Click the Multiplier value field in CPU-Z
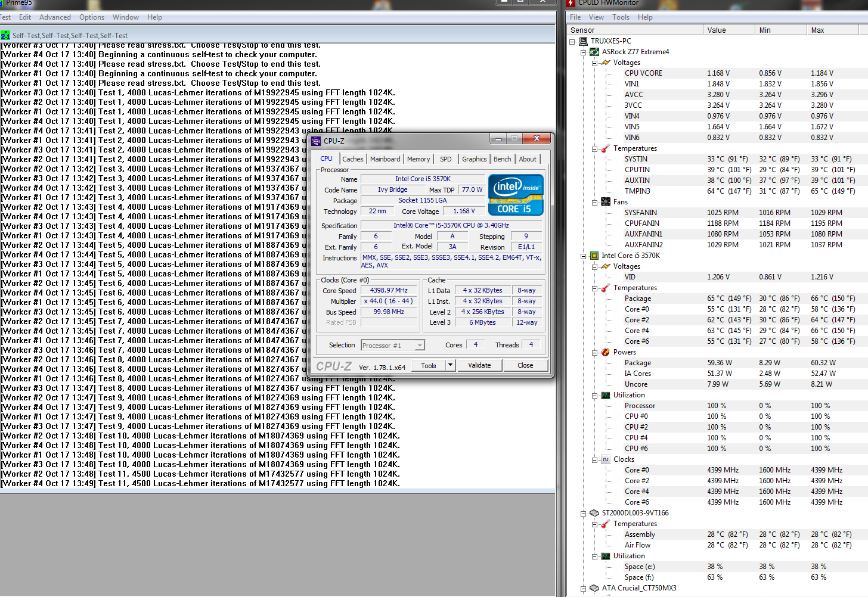This screenshot has height=597, width=868. [x=389, y=301]
